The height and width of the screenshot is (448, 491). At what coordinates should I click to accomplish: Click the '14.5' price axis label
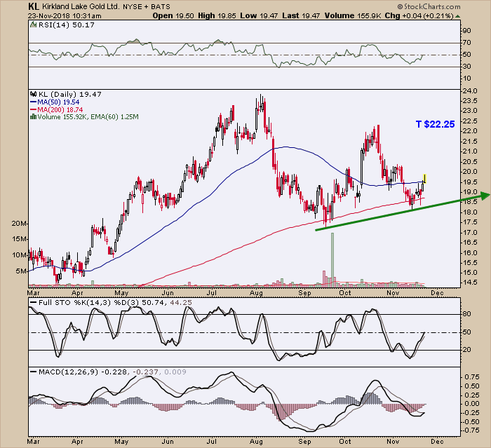click(471, 283)
